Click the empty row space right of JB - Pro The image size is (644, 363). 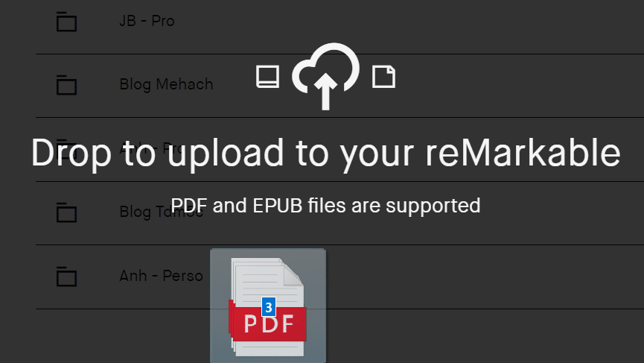(411, 22)
